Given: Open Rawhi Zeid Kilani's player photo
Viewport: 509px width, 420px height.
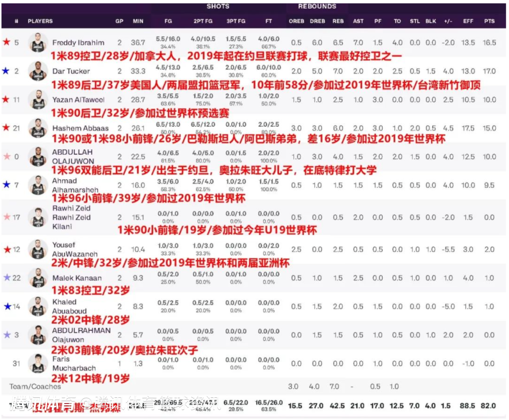Looking at the screenshot, I should coord(38,217).
